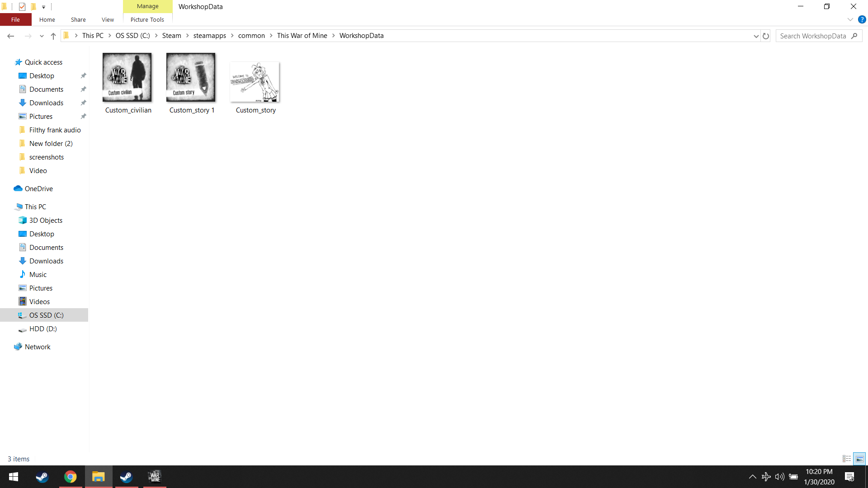Click the search magnifier icon

(x=854, y=36)
